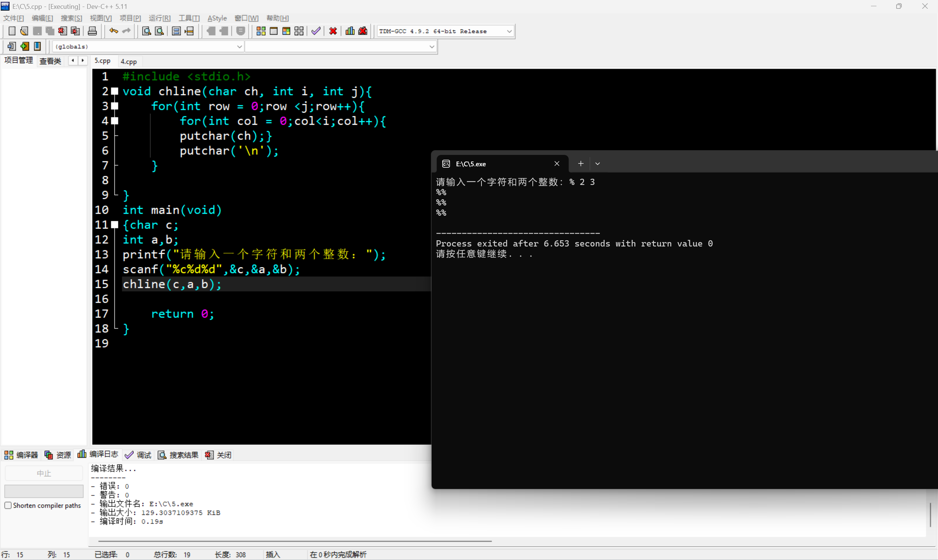The width and height of the screenshot is (938, 560).
Task: Open the terminal new tab dropdown chevron
Action: click(597, 164)
